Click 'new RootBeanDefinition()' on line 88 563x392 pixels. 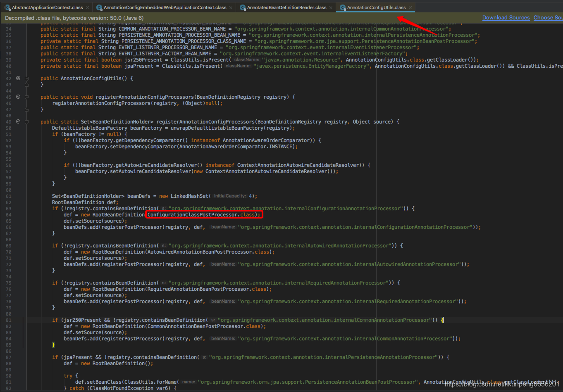click(115, 363)
